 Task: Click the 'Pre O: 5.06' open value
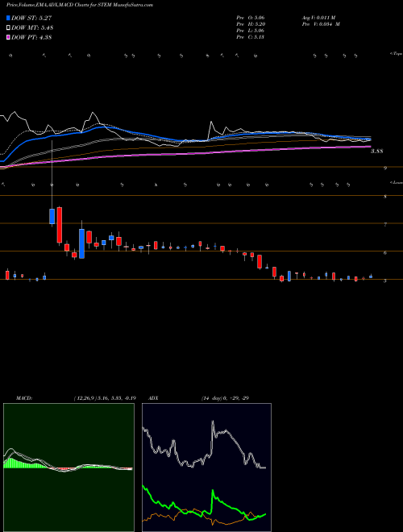(251, 17)
